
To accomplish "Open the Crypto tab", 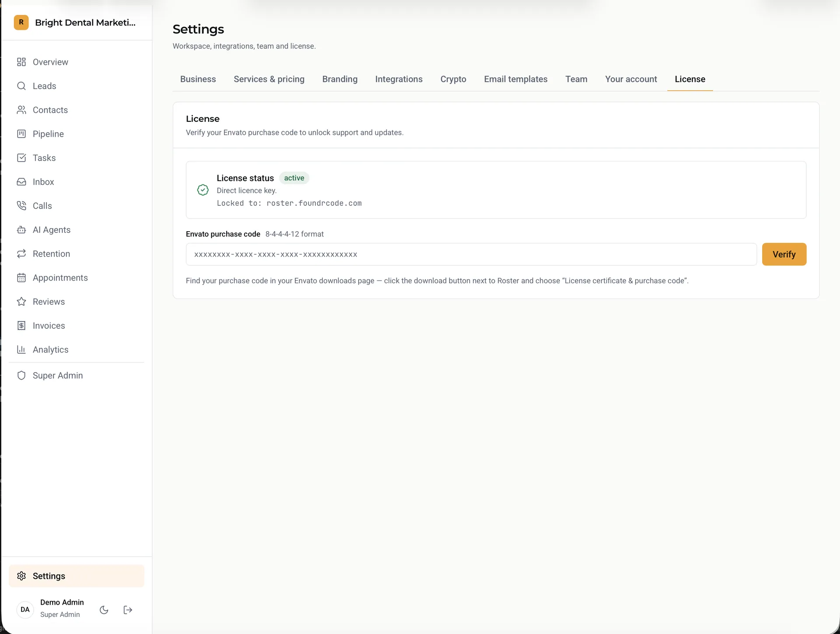I will 453,79.
